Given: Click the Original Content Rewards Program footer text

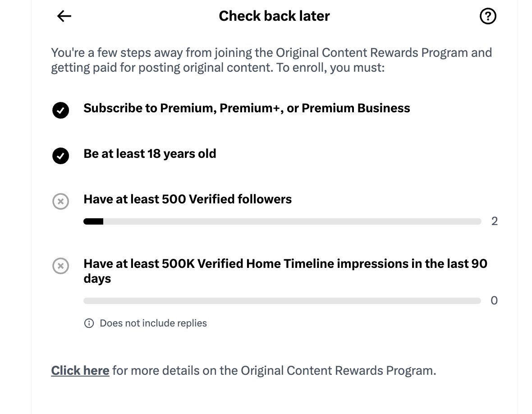Looking at the screenshot, I should click(x=274, y=371).
